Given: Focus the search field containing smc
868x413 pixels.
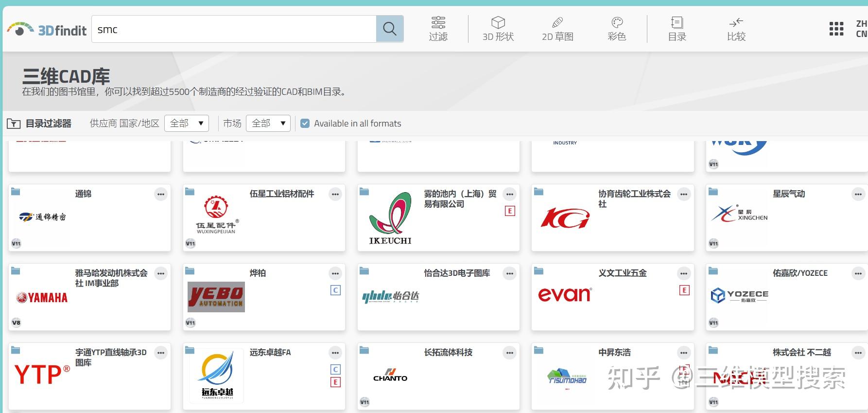Looking at the screenshot, I should [x=234, y=29].
